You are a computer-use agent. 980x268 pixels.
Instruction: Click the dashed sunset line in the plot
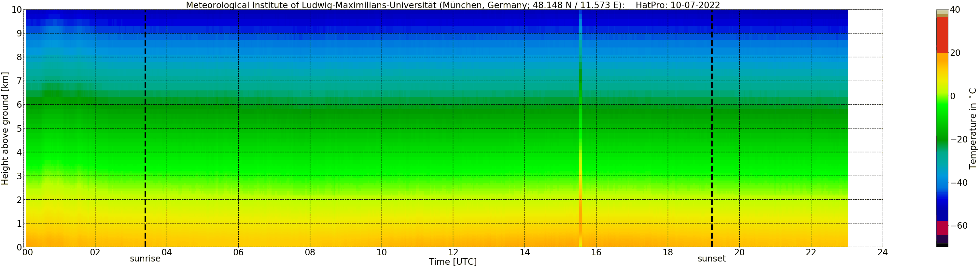[712, 128]
